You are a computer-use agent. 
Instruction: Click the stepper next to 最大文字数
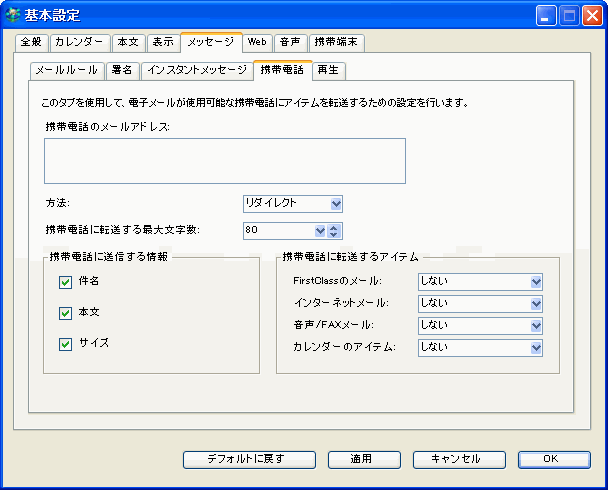335,230
